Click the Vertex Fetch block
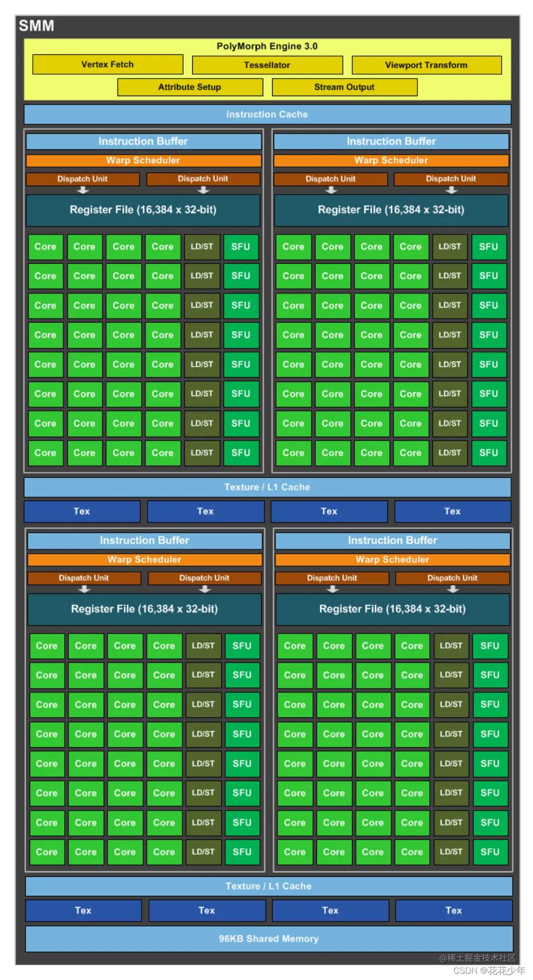Image resolution: width=533 pixels, height=980 pixels. (108, 64)
